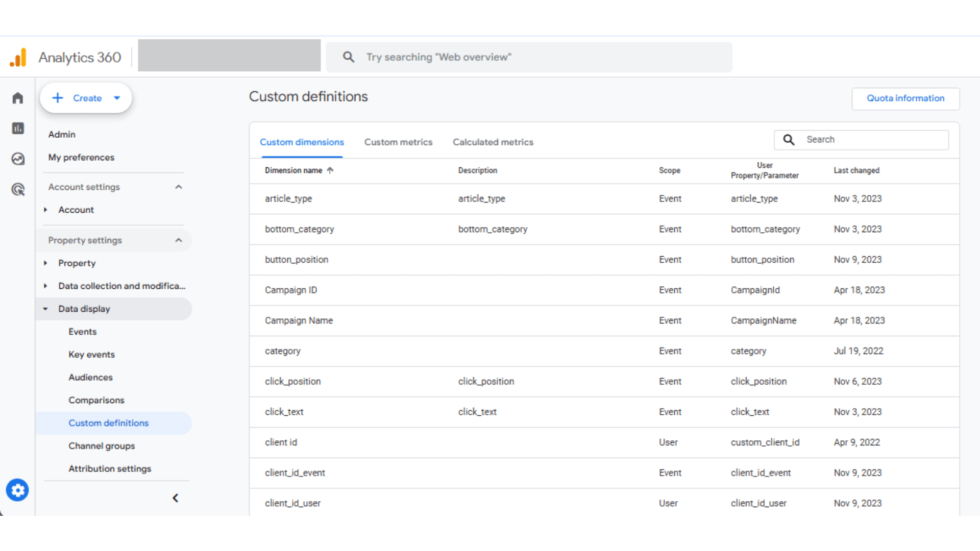Screen dimensions: 980x551
Task: Open Key events under Data display
Action: pos(92,355)
